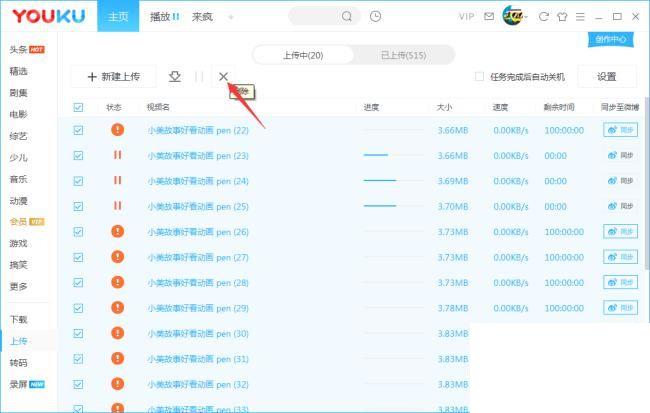Uncheck the checkbox for pen (24)
This screenshot has width=650, height=413.
[79, 181]
